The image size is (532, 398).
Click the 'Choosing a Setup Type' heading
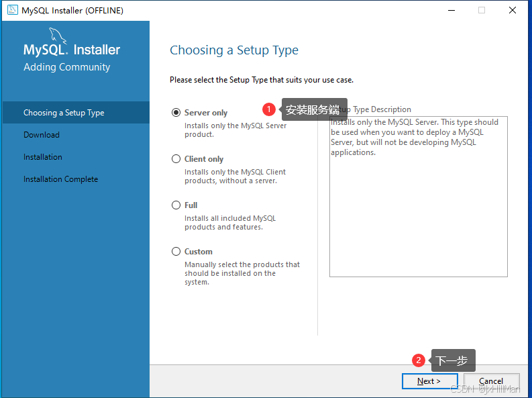[234, 50]
